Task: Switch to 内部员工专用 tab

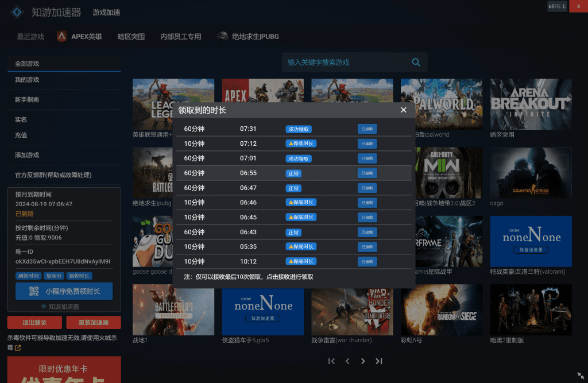Action: click(x=181, y=36)
